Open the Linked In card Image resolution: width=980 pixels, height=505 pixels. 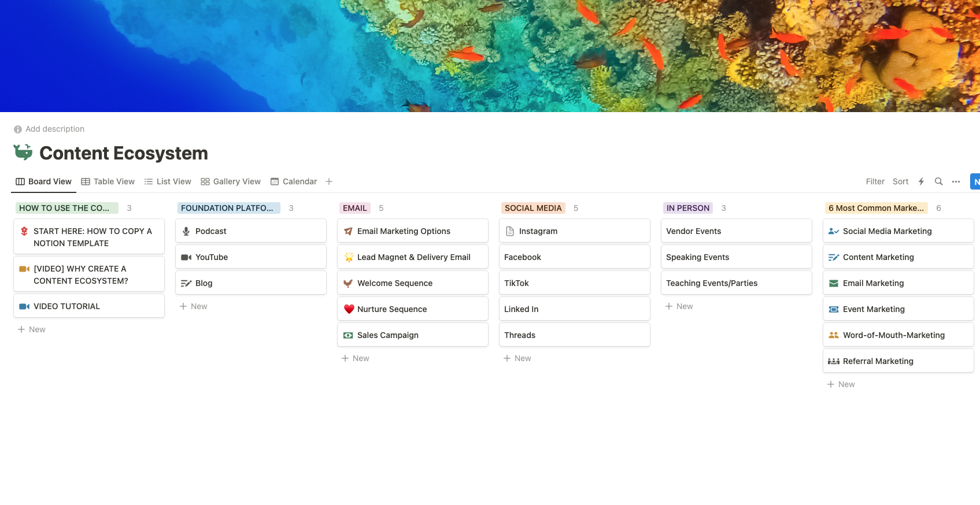pyautogui.click(x=575, y=309)
